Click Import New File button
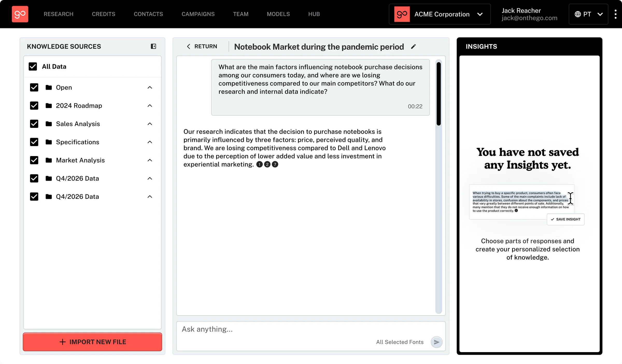This screenshot has height=364, width=622. (x=93, y=342)
